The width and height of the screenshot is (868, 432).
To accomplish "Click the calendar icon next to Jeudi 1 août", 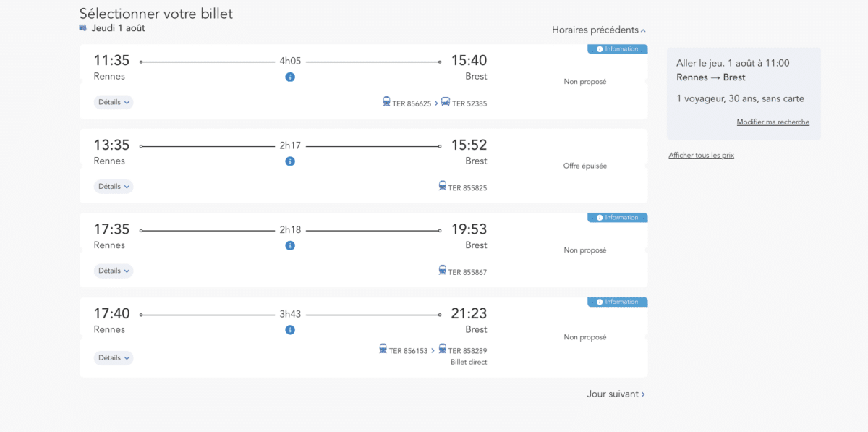I will point(83,28).
